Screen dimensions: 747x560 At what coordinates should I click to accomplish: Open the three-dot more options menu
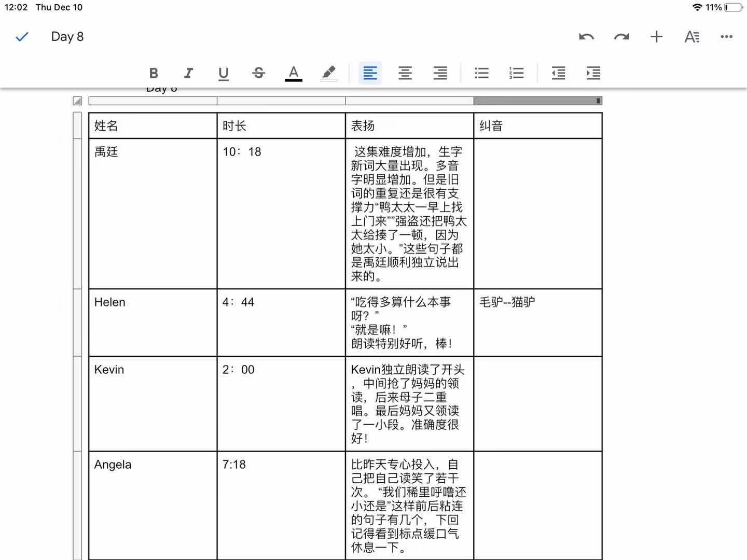[726, 37]
